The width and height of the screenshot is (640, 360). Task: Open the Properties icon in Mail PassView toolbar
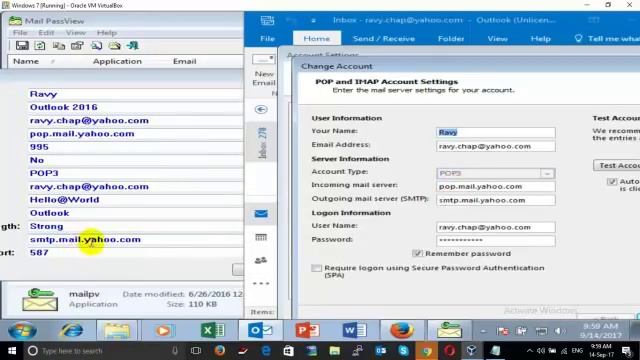pyautogui.click(x=78, y=46)
